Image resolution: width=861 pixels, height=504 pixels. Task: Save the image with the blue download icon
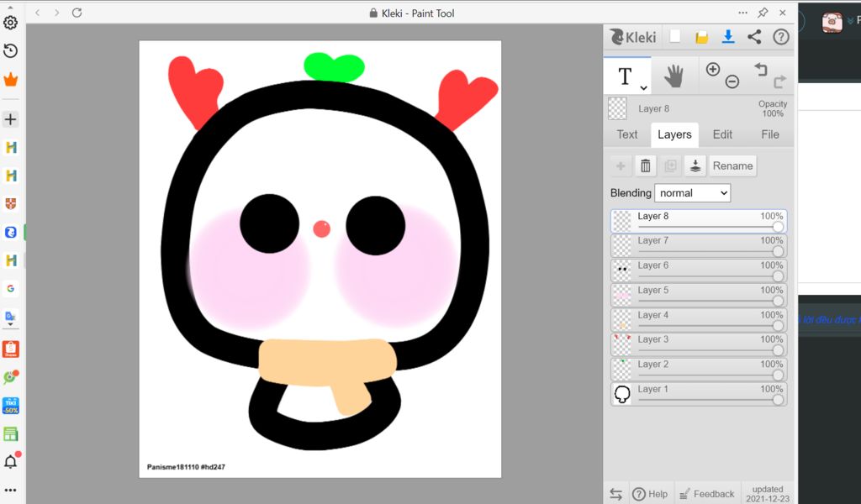[728, 37]
